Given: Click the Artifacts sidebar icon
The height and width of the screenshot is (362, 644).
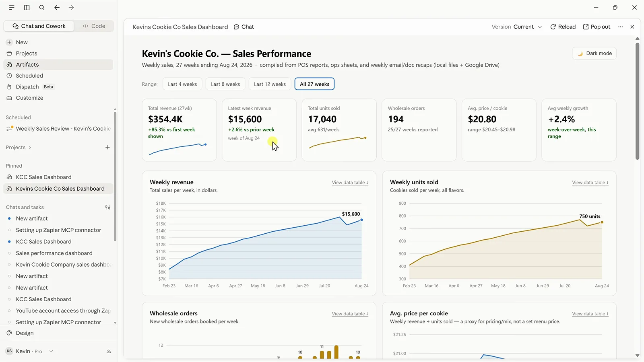Looking at the screenshot, I should click(9, 64).
